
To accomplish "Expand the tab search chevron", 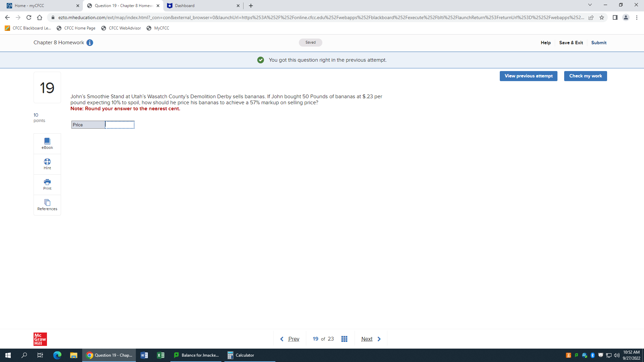I will (590, 5).
